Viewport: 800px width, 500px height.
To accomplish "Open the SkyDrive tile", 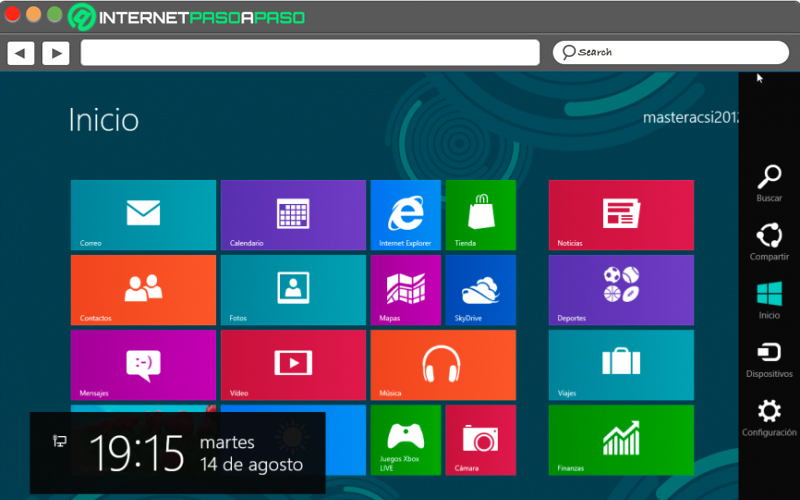I will [481, 290].
